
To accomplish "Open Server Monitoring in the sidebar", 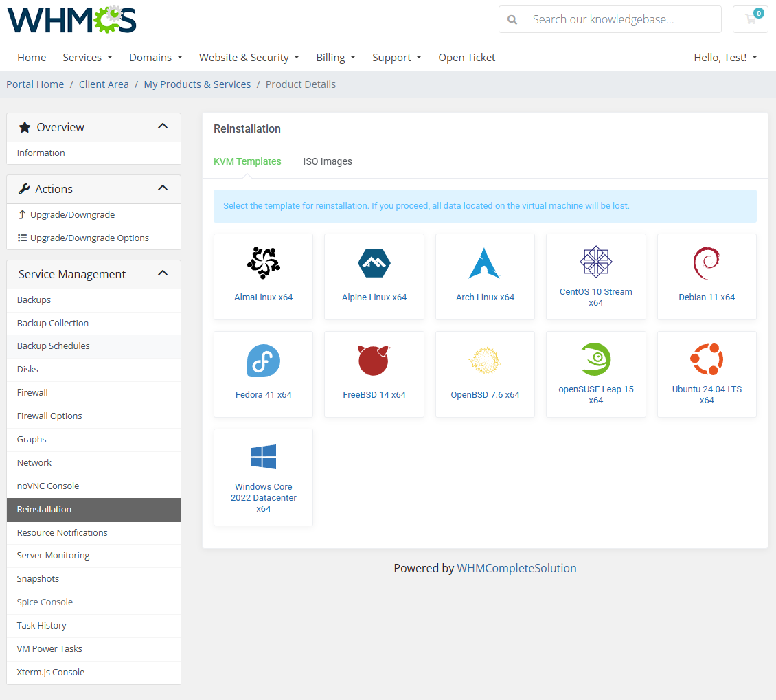I will (x=93, y=556).
